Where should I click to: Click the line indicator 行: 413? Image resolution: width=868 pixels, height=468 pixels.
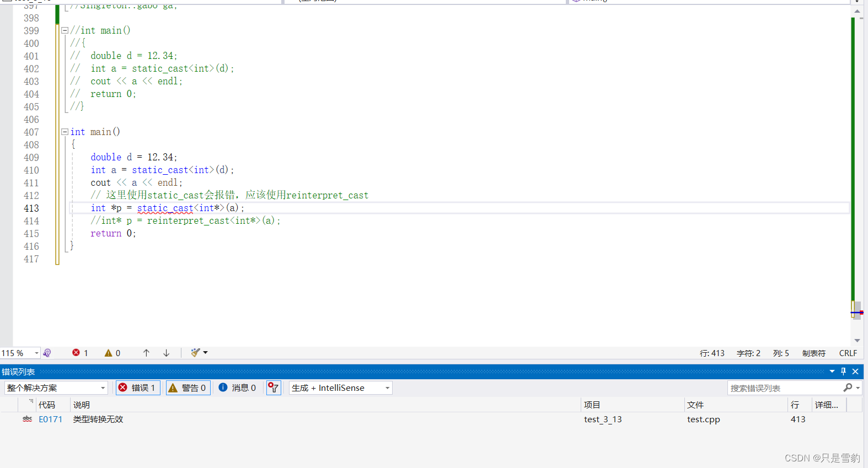pyautogui.click(x=712, y=353)
